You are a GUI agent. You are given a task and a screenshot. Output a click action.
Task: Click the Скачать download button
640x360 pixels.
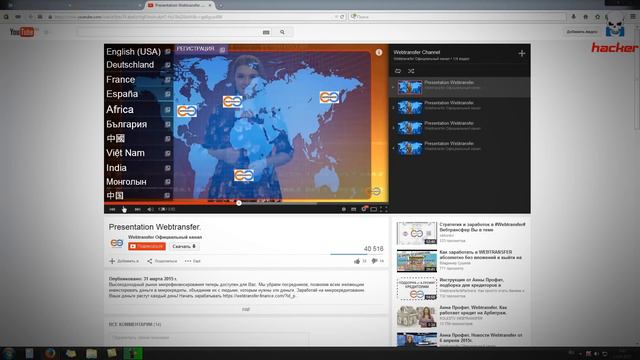184,247
